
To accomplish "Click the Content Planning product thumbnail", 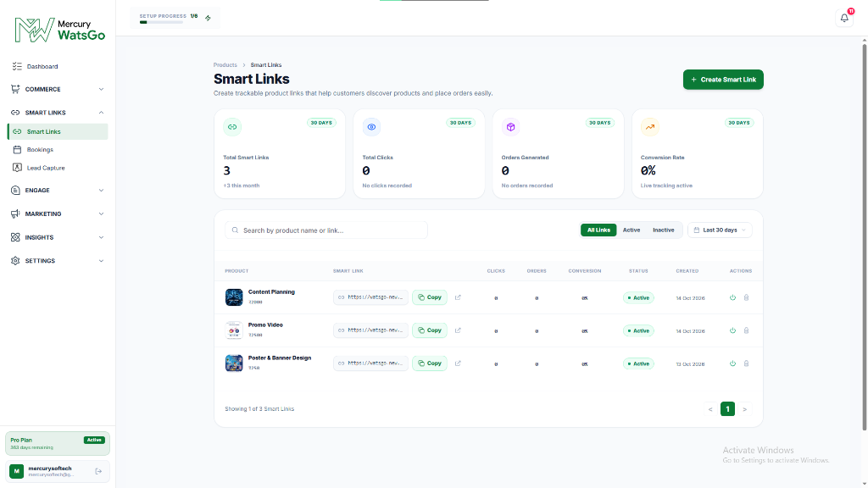I will (x=234, y=297).
